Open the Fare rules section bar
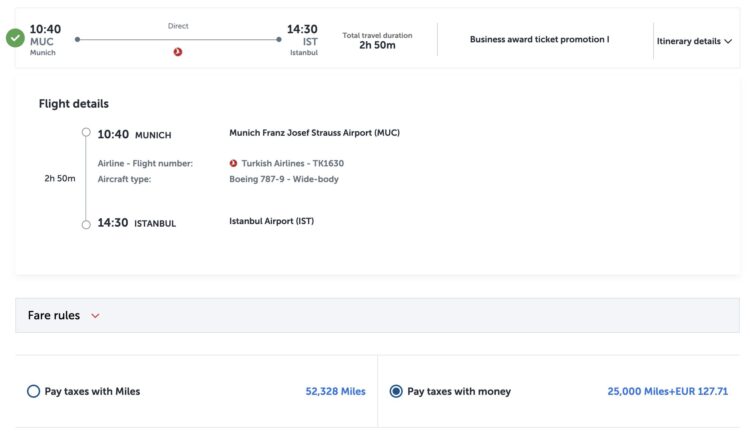The width and height of the screenshot is (750, 435). 377,315
